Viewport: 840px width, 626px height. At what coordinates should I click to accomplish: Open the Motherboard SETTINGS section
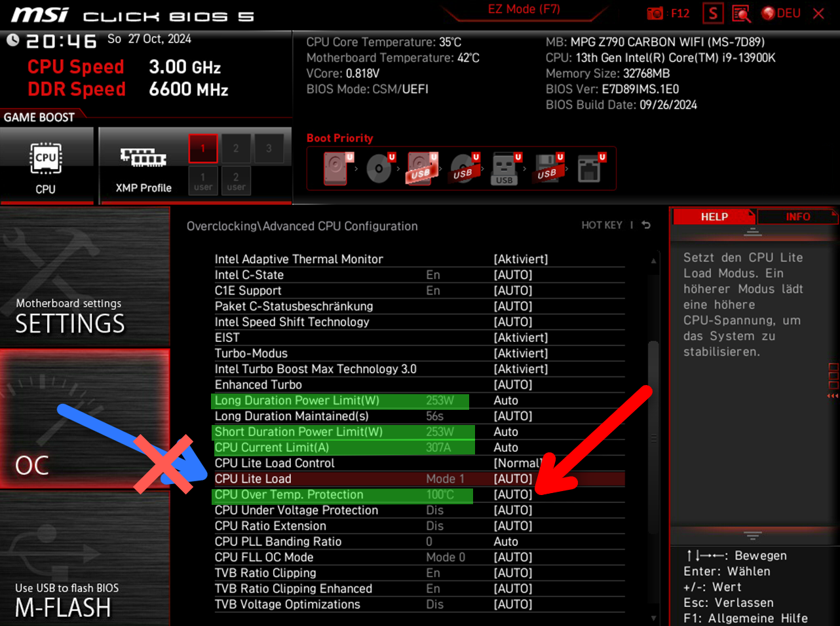coord(85,277)
